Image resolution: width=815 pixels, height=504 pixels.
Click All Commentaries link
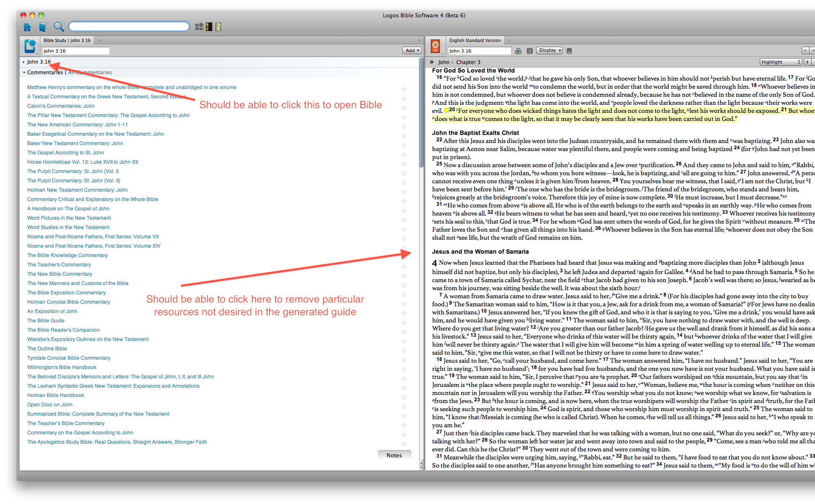point(90,73)
